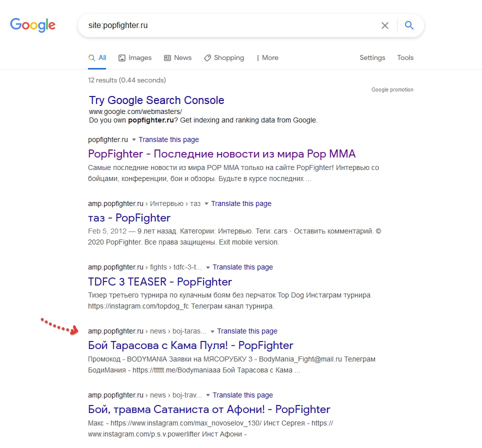
Task: Open dropdown arrow after news › boj-taras...
Action: (x=212, y=331)
